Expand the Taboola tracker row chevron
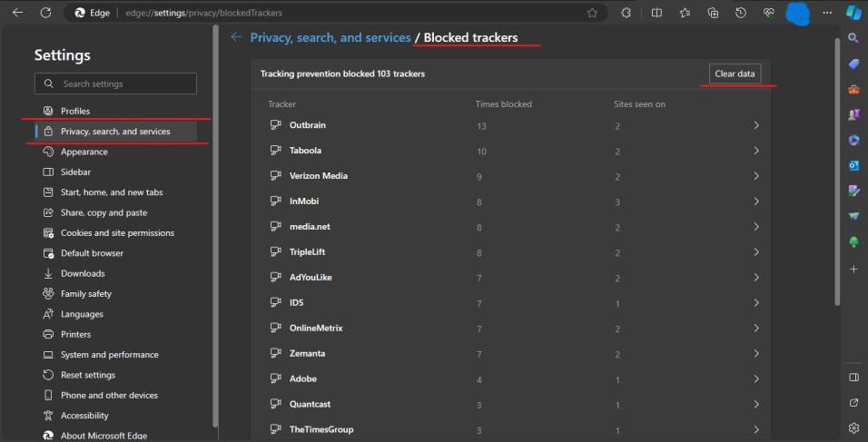The height and width of the screenshot is (442, 868). click(755, 151)
